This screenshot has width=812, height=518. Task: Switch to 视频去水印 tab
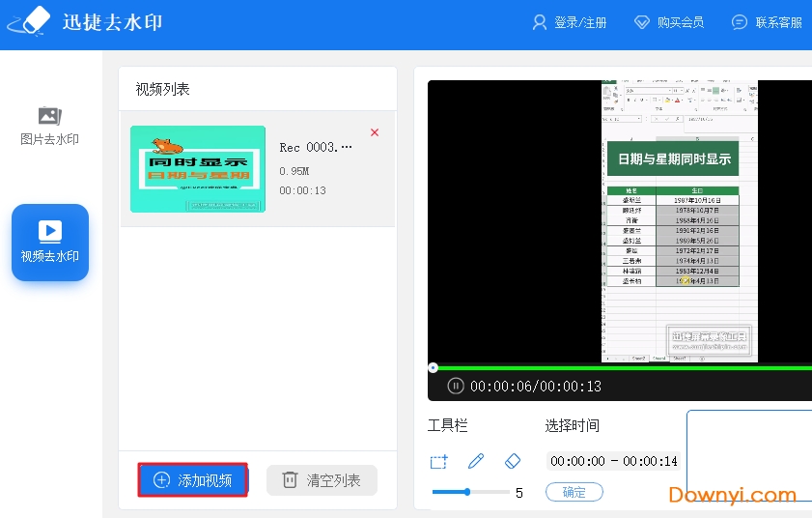[x=50, y=243]
